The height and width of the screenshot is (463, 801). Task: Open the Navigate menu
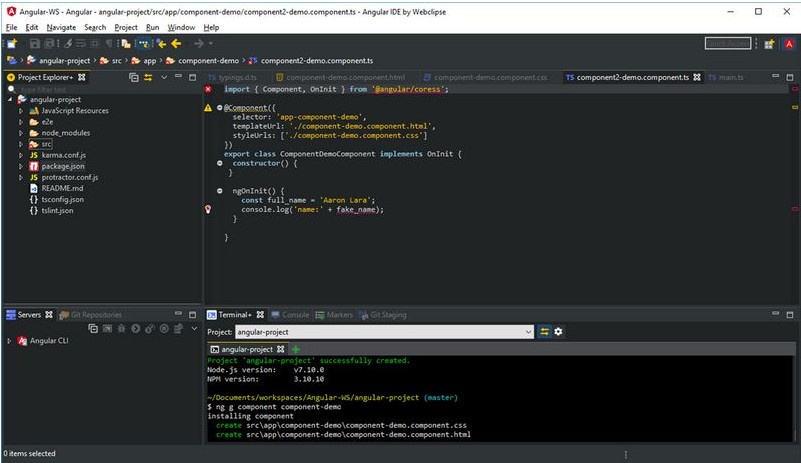[61, 27]
